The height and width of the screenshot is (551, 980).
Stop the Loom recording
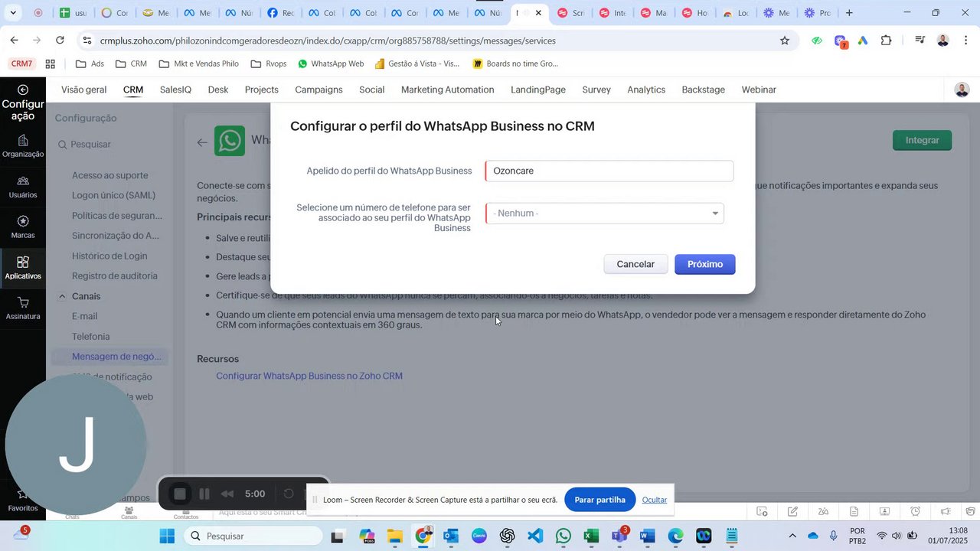180,494
